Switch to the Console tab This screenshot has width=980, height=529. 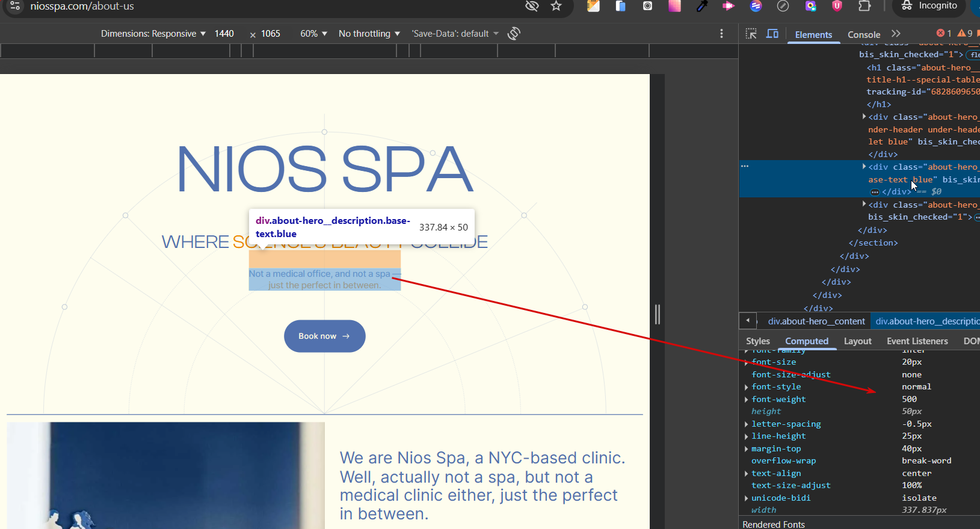click(x=863, y=35)
